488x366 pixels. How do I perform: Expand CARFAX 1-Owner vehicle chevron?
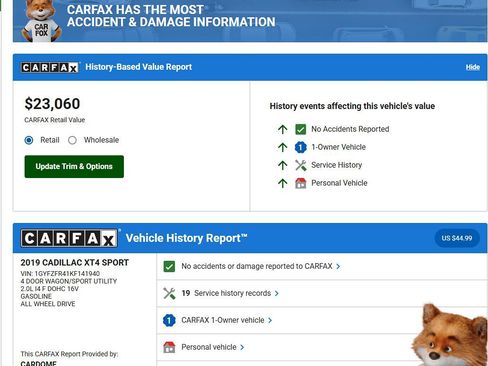[x=270, y=320]
